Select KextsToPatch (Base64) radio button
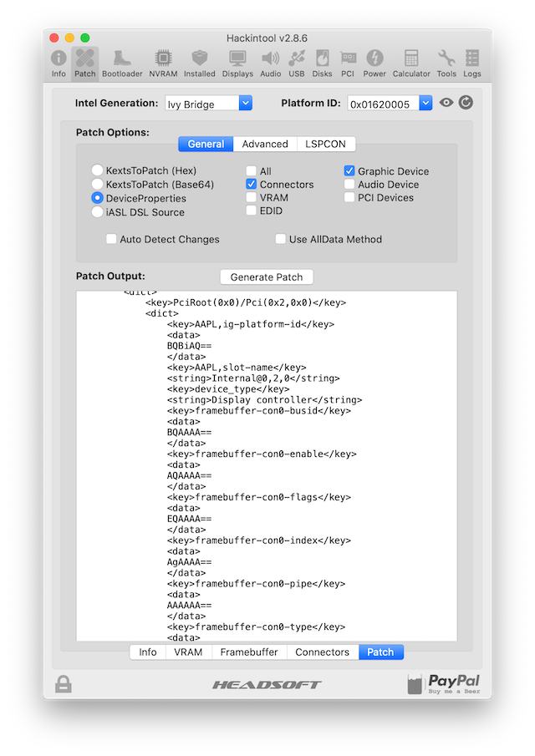Viewport: 535px width, 756px height. [97, 184]
